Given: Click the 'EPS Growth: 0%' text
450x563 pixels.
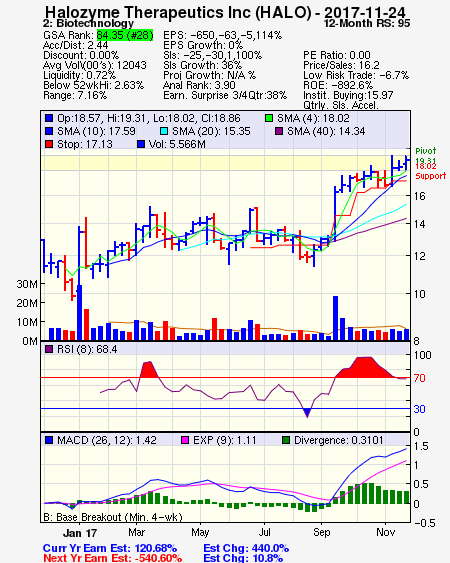Looking at the screenshot, I should click(x=203, y=45).
